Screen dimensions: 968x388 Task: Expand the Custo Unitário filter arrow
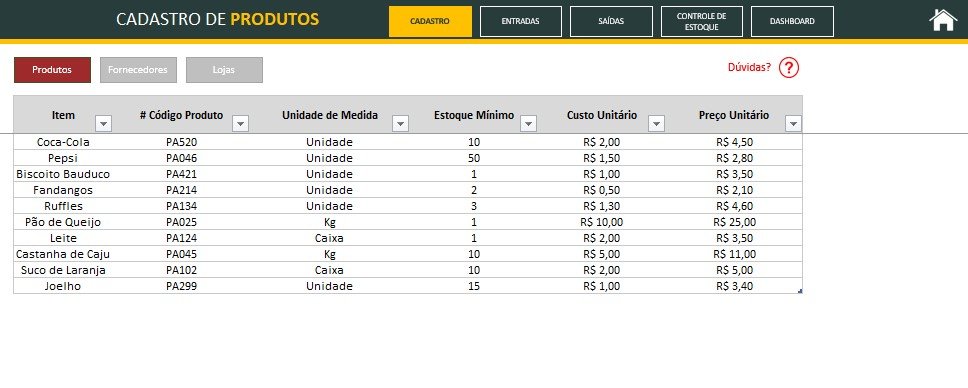[x=656, y=124]
